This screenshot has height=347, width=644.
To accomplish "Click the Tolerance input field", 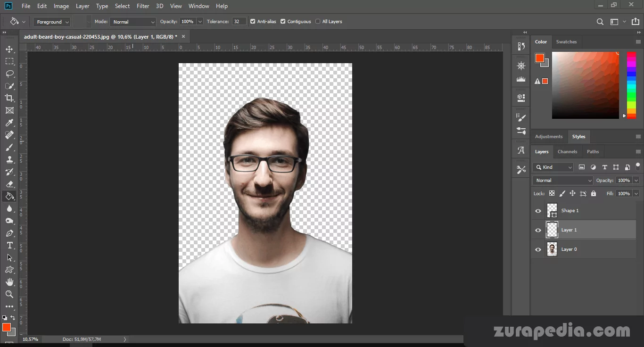I will click(x=239, y=22).
